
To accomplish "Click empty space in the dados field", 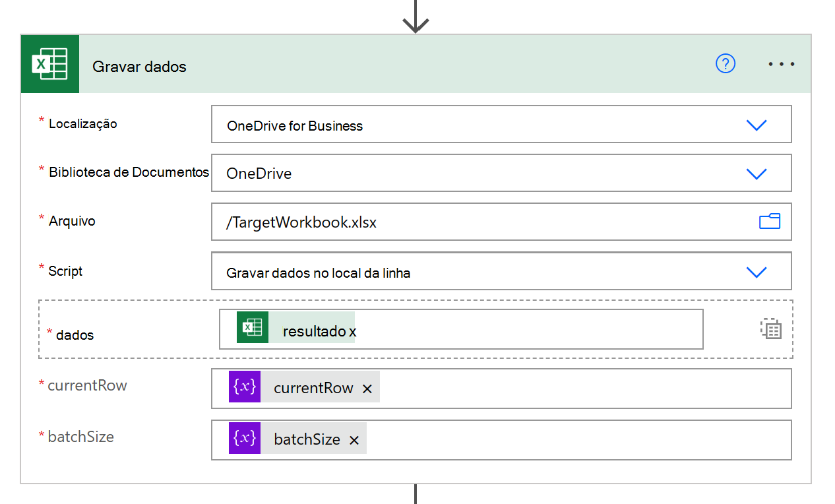I will coord(528,329).
